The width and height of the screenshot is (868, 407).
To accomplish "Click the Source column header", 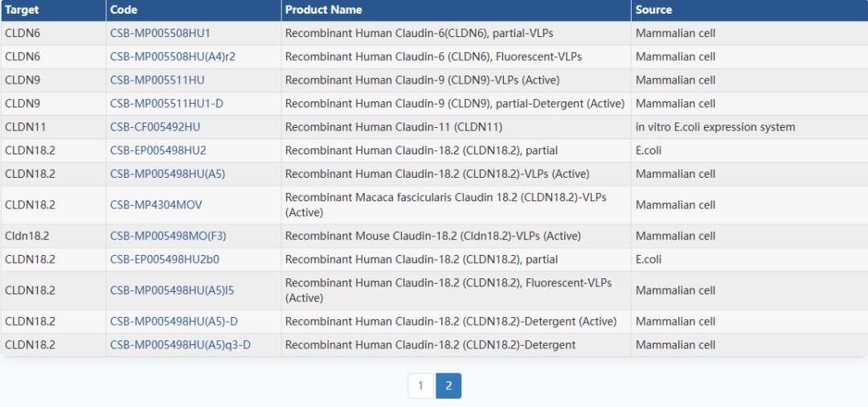I will [x=653, y=10].
